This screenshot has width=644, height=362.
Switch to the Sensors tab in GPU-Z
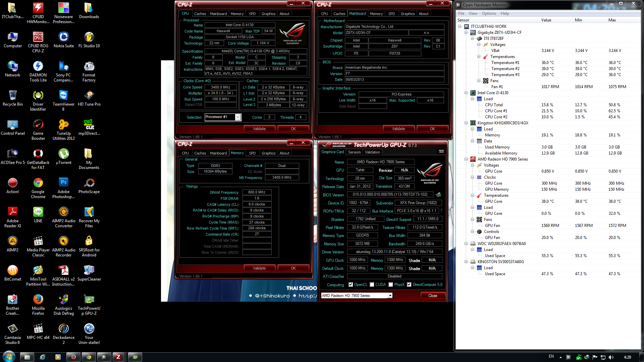click(354, 152)
